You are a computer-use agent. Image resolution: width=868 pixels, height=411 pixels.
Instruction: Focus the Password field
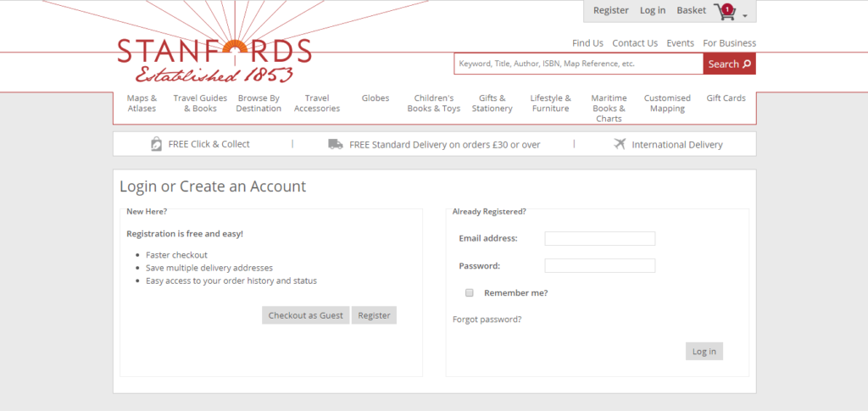[x=600, y=265]
